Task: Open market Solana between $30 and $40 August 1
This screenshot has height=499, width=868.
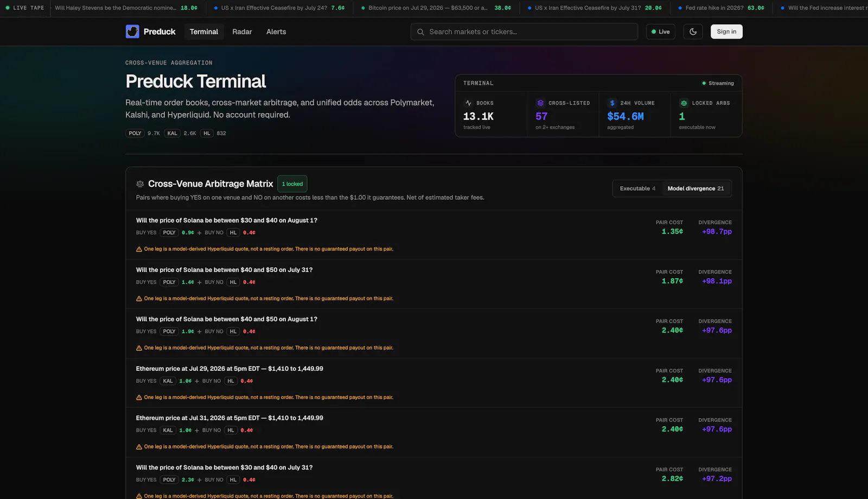Action: click(227, 220)
